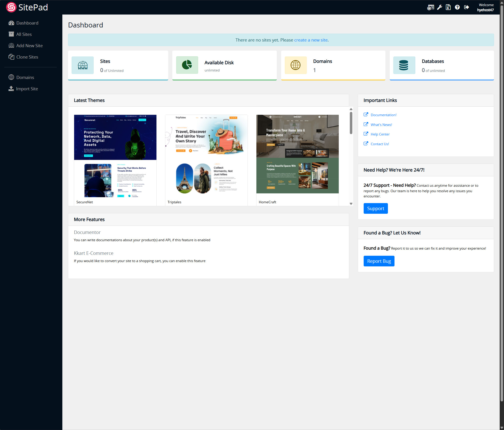Select Clone Sites from the sidebar

[x=27, y=57]
